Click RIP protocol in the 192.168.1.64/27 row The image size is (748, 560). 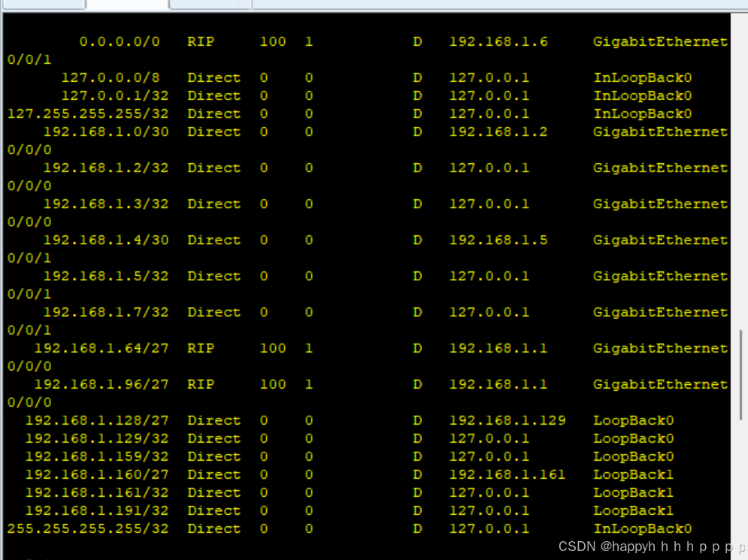pyautogui.click(x=201, y=348)
